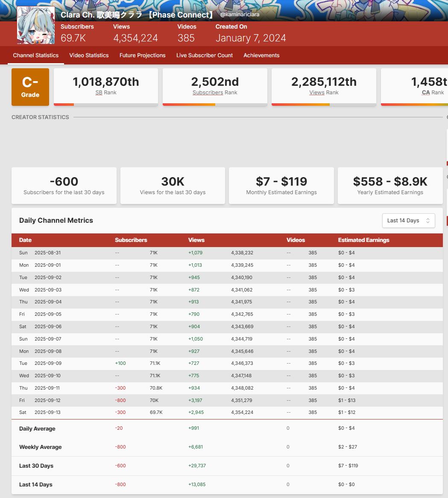Click the Daily Average row label
This screenshot has width=448, height=498.
point(37,429)
